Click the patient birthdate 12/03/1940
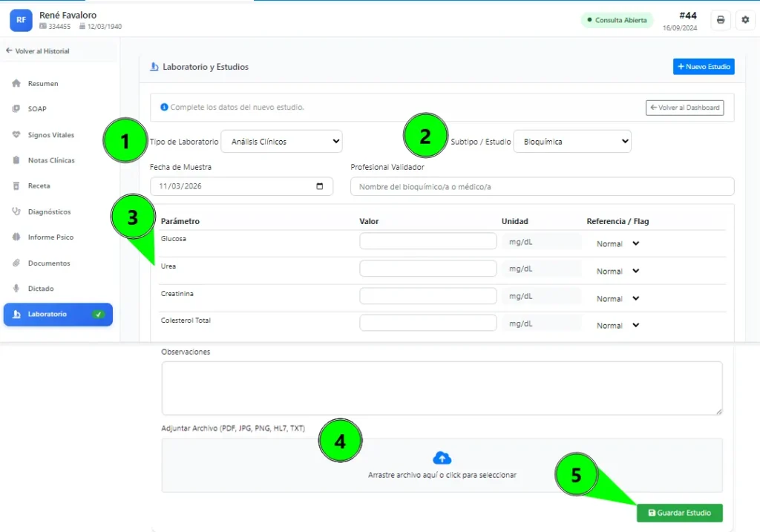This screenshot has width=760, height=532. [104, 27]
